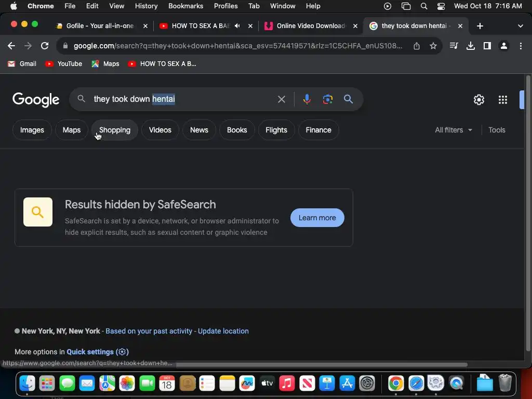Switch to the Gofile tab
The height and width of the screenshot is (399, 532).
coord(100,26)
